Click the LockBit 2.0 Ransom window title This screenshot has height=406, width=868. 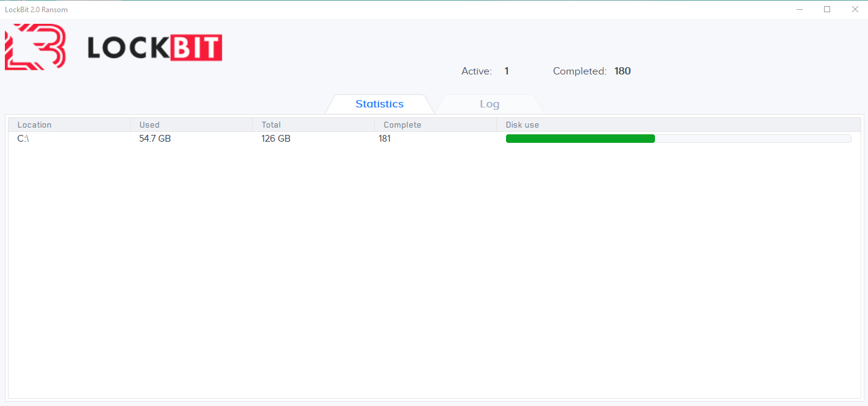36,9
